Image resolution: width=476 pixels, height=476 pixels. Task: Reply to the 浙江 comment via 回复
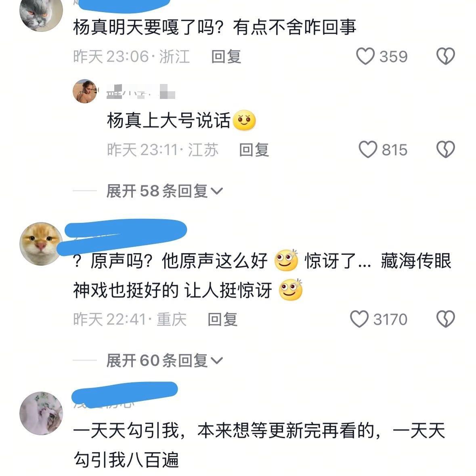coord(226,57)
